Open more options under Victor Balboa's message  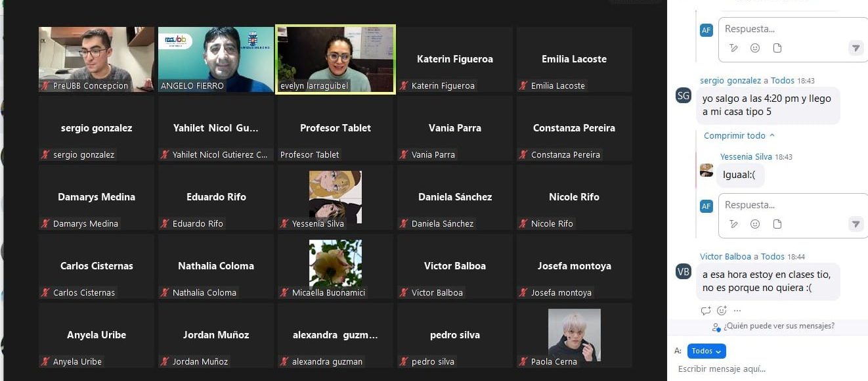click(737, 311)
